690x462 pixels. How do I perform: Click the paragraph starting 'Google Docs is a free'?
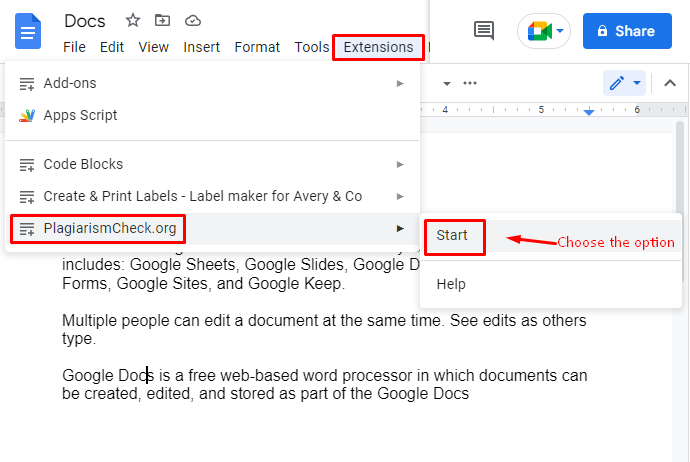(x=324, y=384)
